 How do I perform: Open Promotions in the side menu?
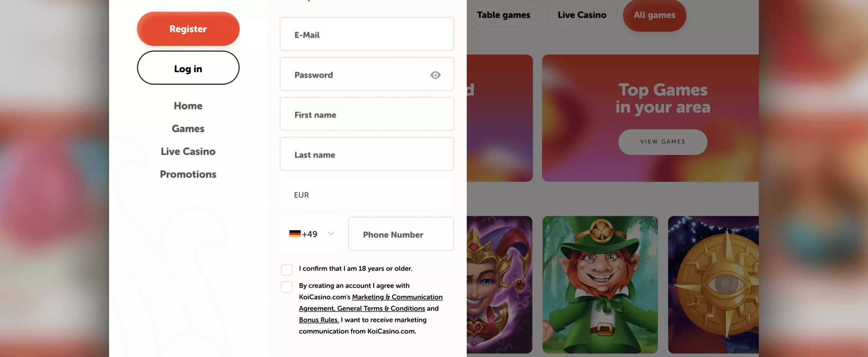pos(188,174)
